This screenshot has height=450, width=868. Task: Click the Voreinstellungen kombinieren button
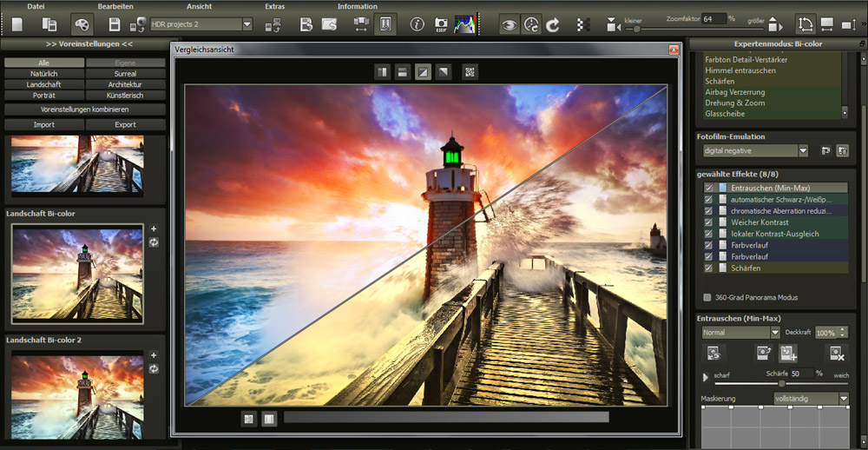(x=85, y=109)
